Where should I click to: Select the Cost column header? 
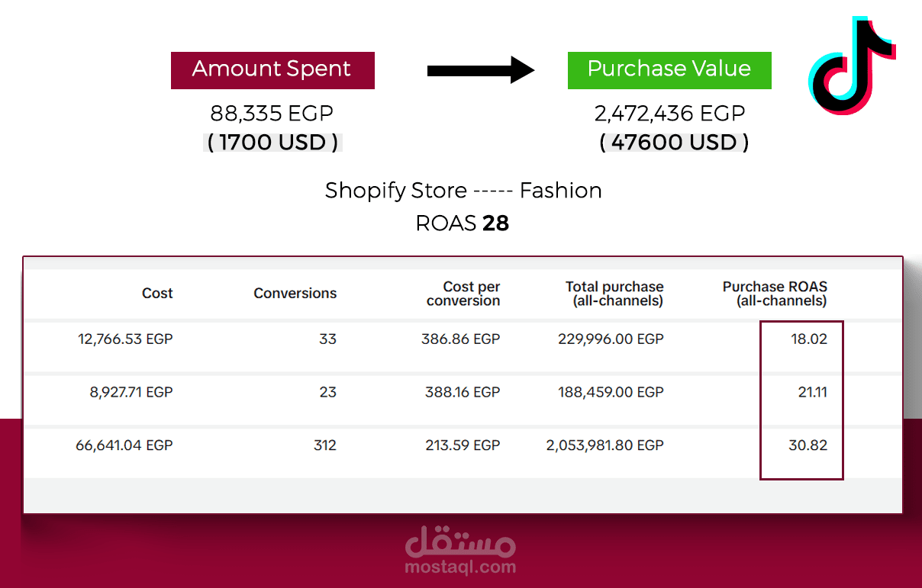pyautogui.click(x=157, y=294)
